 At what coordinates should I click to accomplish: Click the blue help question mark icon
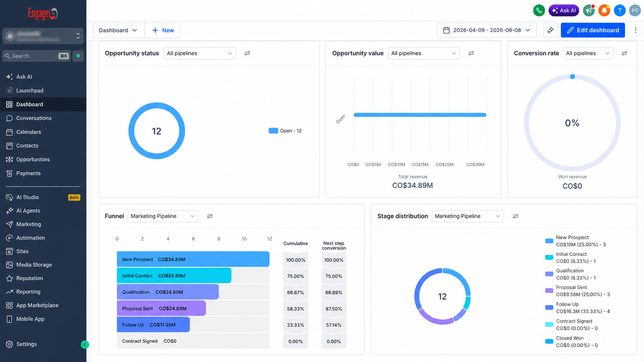click(619, 10)
